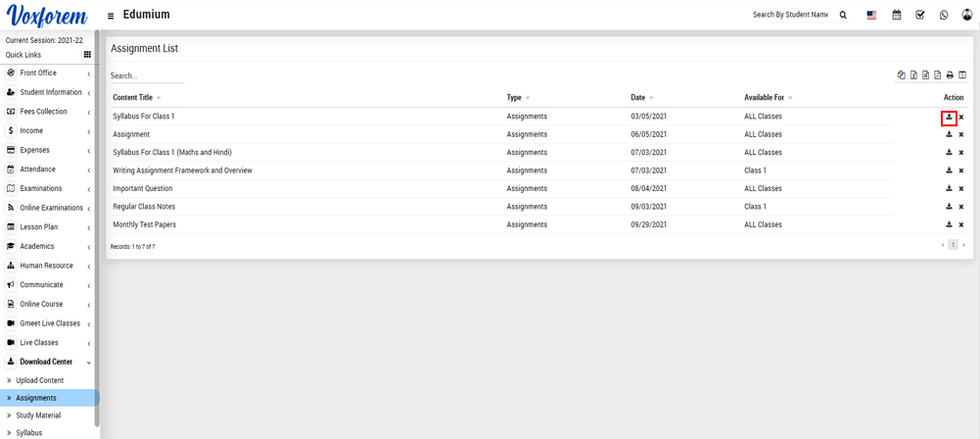The image size is (980, 439).
Task: Open the task checklist icon
Action: click(x=920, y=16)
